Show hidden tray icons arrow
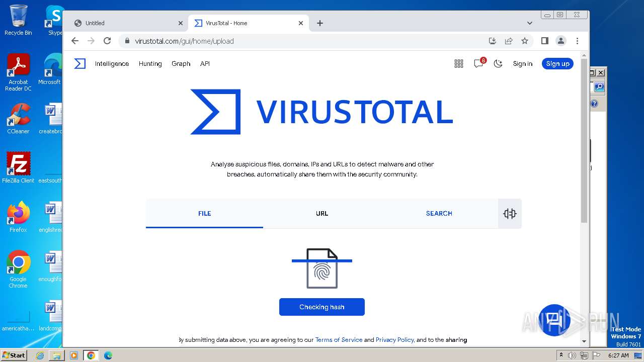Screen dimensions: 644x362 tap(561, 355)
